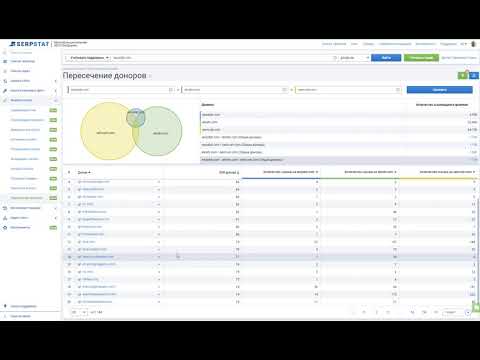Sort by the yellow-underlined links column
Screen dimensions: 480x360
tap(447, 172)
